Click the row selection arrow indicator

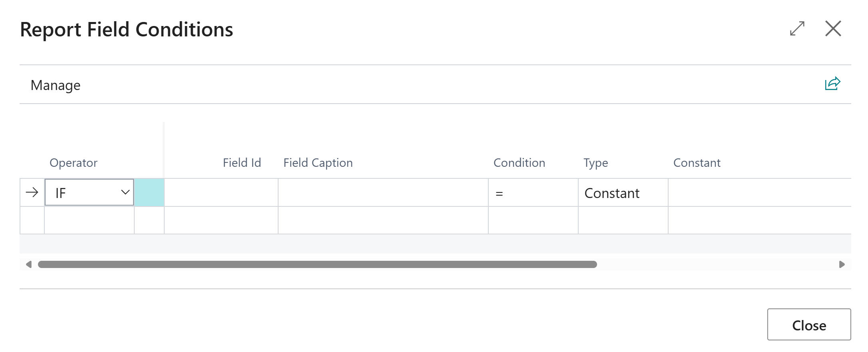pyautogui.click(x=31, y=192)
